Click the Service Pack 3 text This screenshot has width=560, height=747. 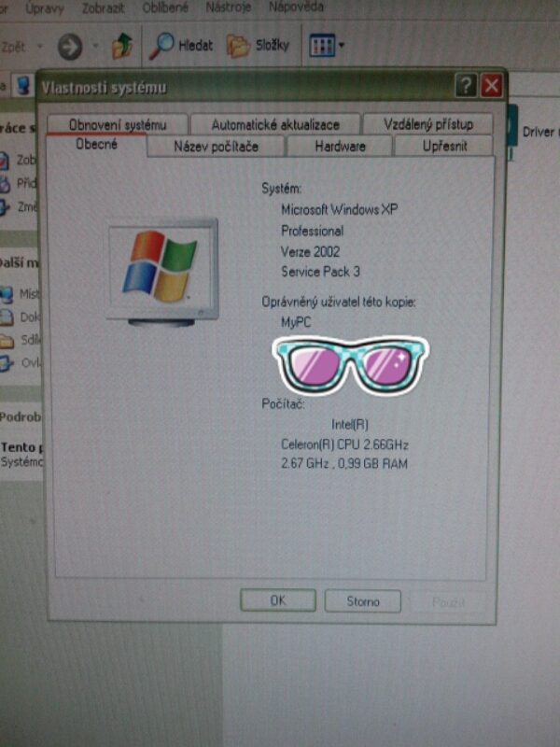pyautogui.click(x=320, y=272)
